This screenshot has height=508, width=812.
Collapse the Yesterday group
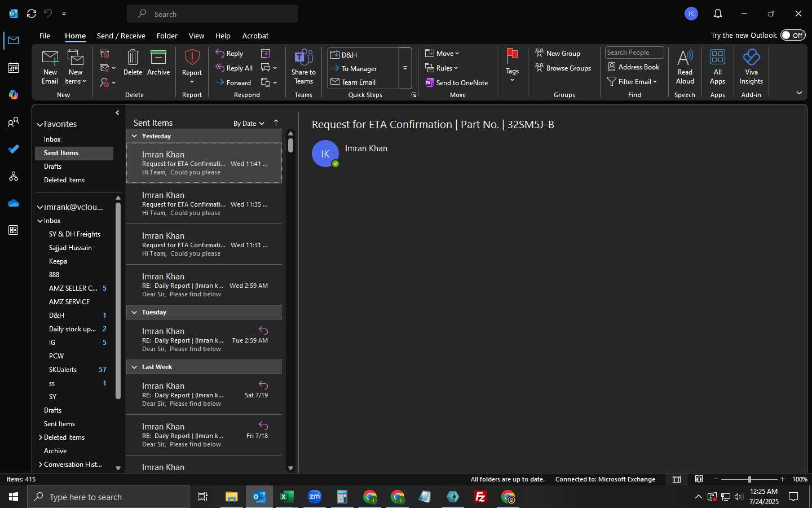(134, 136)
